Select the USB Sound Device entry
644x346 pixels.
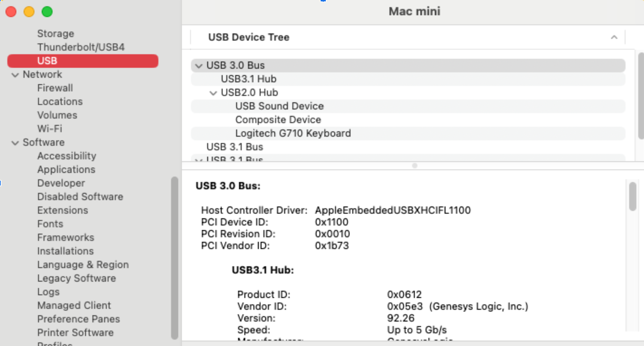coord(279,106)
